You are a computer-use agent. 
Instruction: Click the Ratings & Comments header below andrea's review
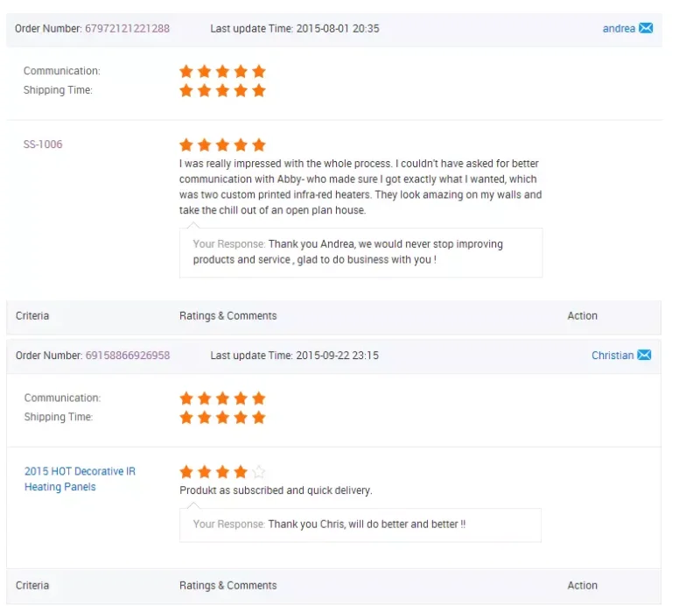click(x=227, y=316)
